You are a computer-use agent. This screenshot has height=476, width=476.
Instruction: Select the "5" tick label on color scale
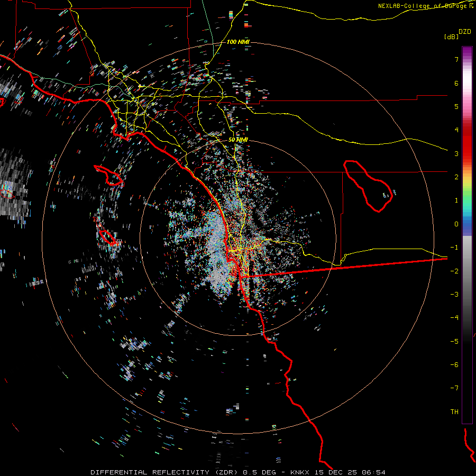click(456, 106)
